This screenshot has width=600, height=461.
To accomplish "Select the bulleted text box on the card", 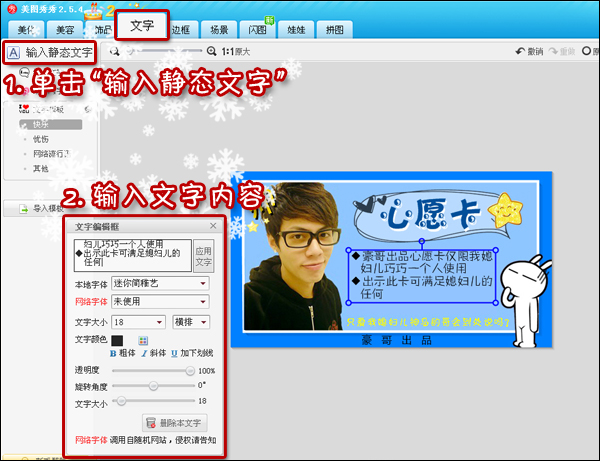I will click(x=422, y=276).
